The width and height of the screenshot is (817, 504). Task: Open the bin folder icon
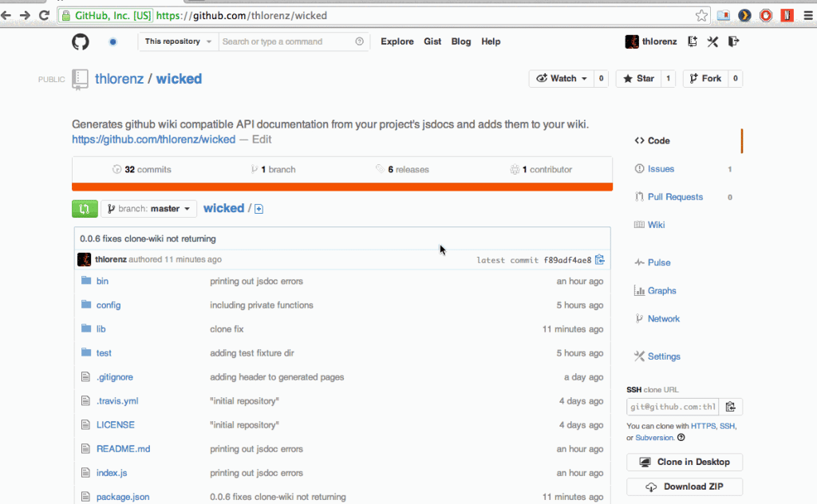[x=86, y=281]
